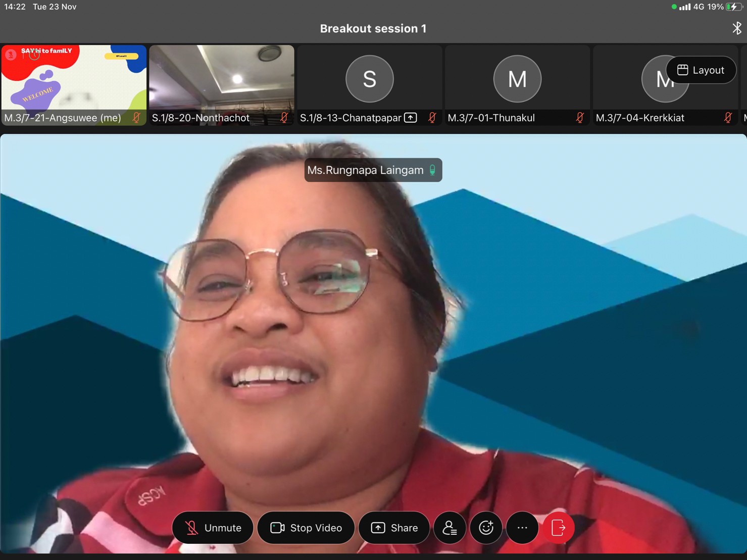Select the M.3/7-01-Thunakul participant tile
This screenshot has width=747, height=560.
(x=518, y=85)
